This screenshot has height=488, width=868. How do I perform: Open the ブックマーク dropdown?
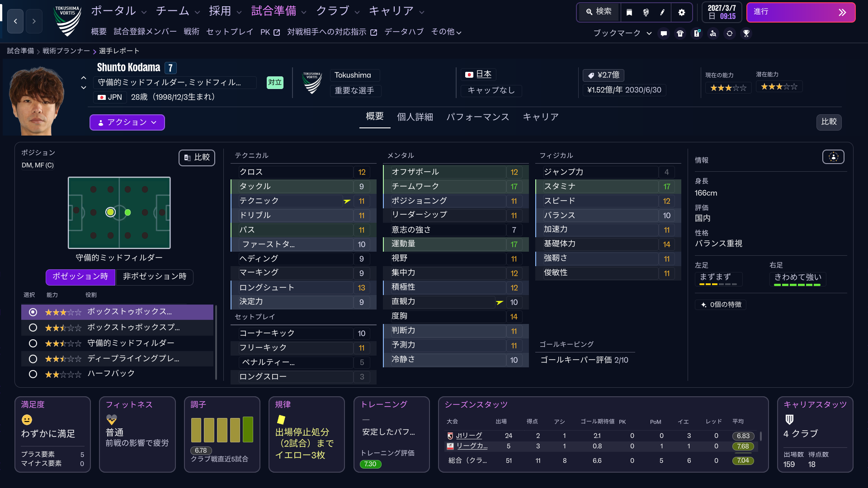click(622, 33)
